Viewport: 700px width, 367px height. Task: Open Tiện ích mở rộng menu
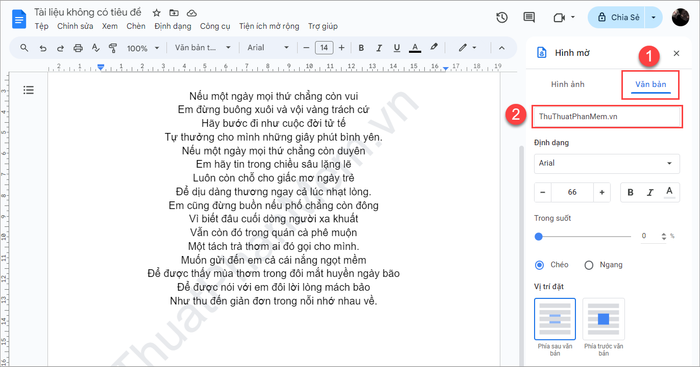pyautogui.click(x=269, y=26)
